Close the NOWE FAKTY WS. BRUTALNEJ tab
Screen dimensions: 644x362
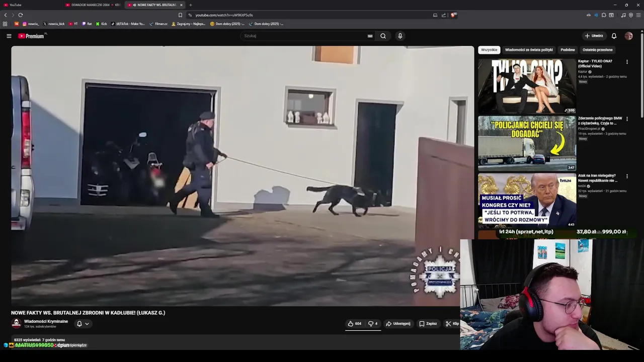pyautogui.click(x=182, y=5)
